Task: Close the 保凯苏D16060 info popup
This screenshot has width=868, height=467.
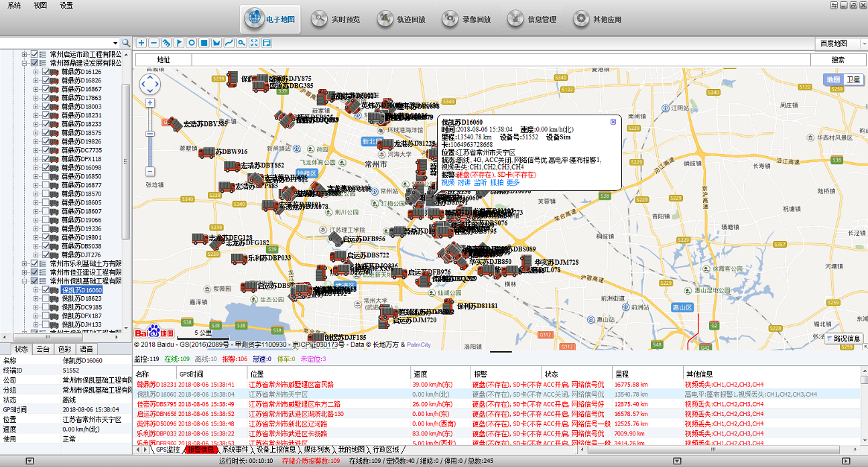Action: tap(613, 122)
